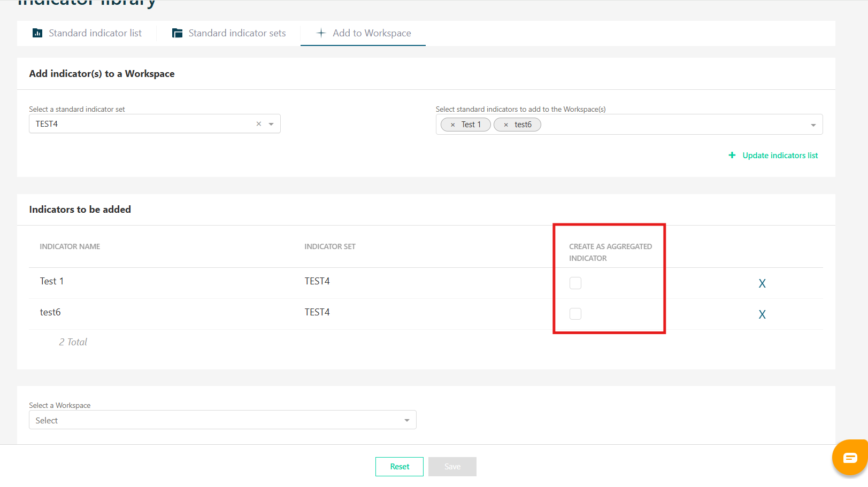Remove the test6 chip tag

tap(506, 125)
